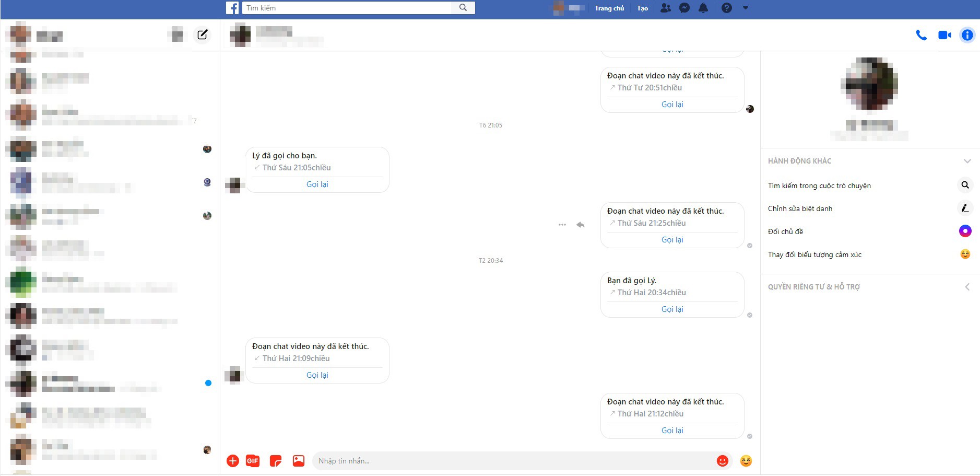Open more actions with red plus icon
Image resolution: width=980 pixels, height=476 pixels.
[233, 461]
